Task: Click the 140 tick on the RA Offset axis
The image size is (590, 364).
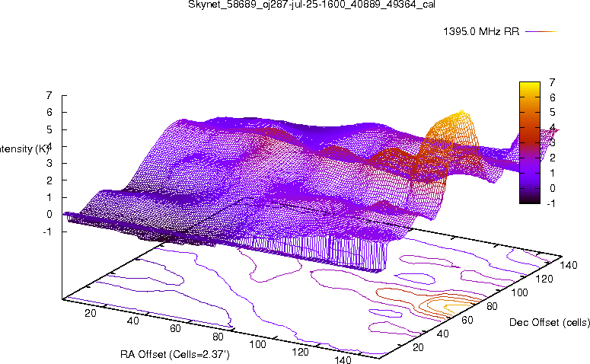Action: pos(343,359)
